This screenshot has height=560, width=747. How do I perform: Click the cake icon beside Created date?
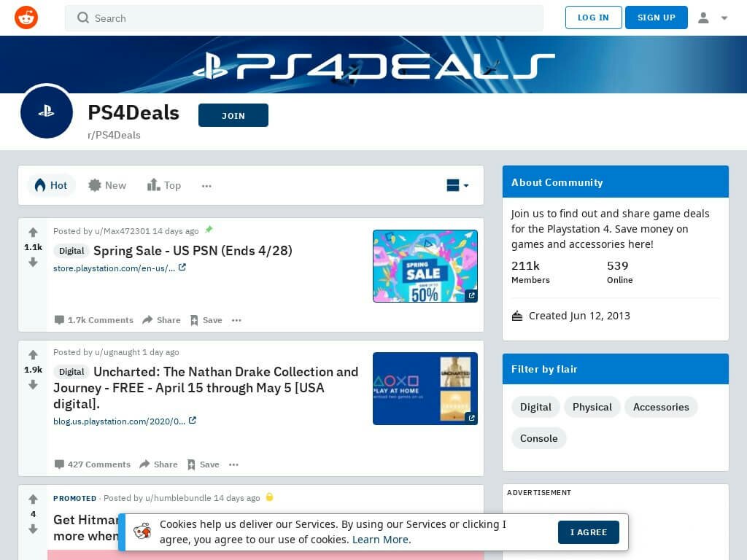[517, 316]
